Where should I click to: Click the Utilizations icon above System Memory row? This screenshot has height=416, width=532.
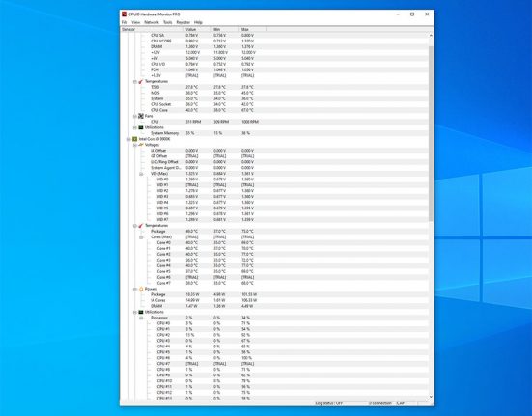click(141, 127)
